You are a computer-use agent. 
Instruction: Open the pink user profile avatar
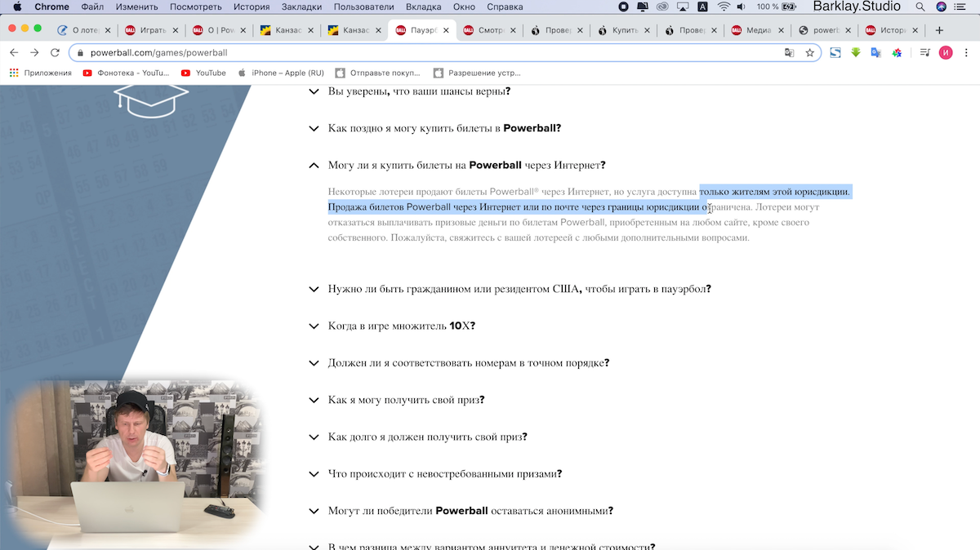coord(946,52)
